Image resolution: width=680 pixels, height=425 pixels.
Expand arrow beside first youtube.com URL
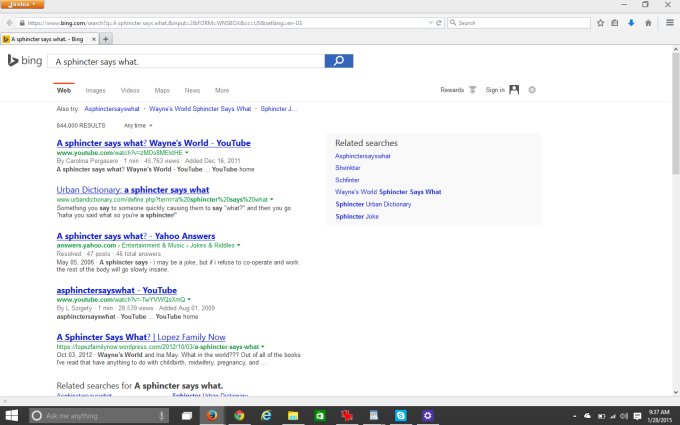pyautogui.click(x=187, y=153)
